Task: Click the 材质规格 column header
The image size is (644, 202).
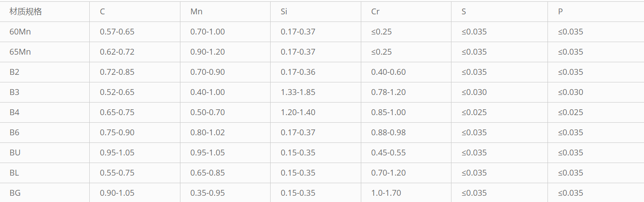Action: (x=26, y=12)
